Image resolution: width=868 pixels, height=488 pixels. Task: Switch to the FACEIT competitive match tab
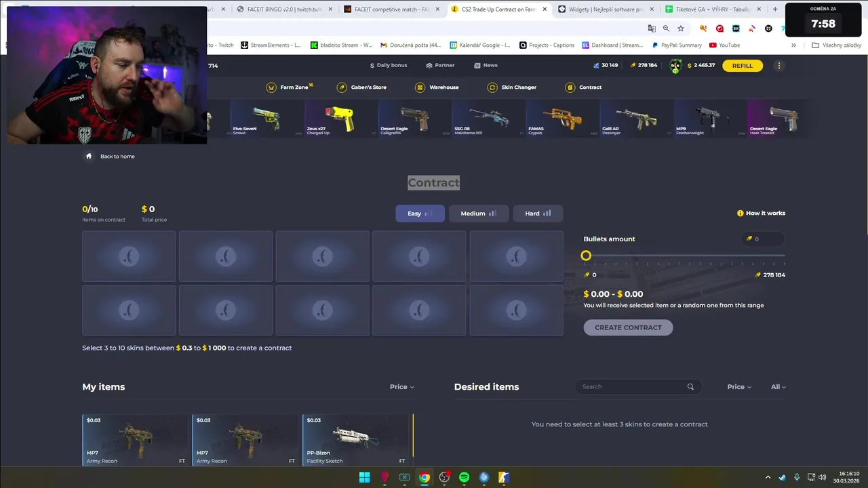[392, 9]
